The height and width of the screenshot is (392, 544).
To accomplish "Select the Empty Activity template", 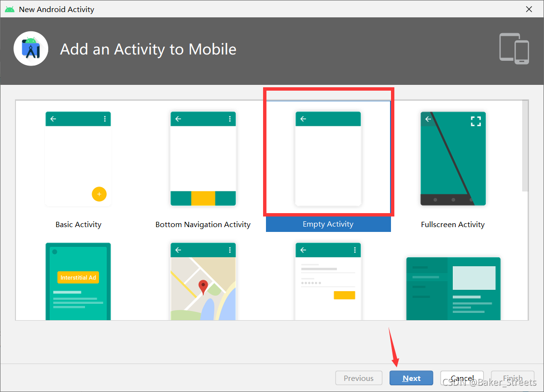I will (328, 159).
